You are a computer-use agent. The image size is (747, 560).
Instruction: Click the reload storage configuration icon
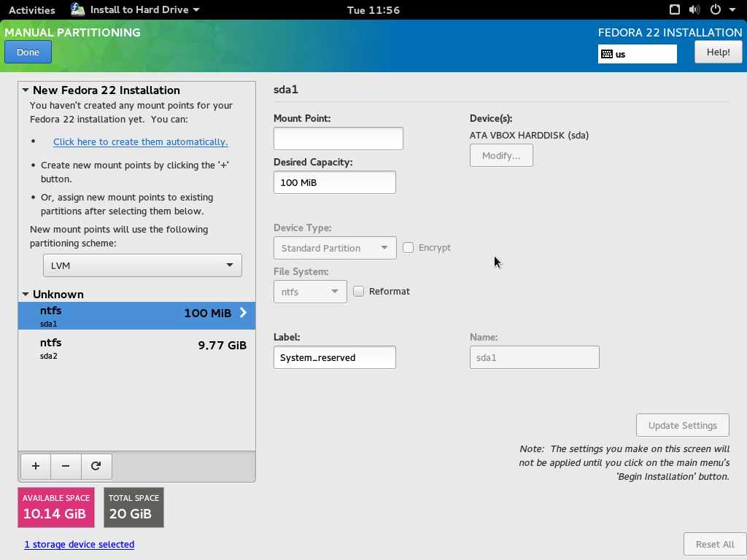pyautogui.click(x=96, y=466)
